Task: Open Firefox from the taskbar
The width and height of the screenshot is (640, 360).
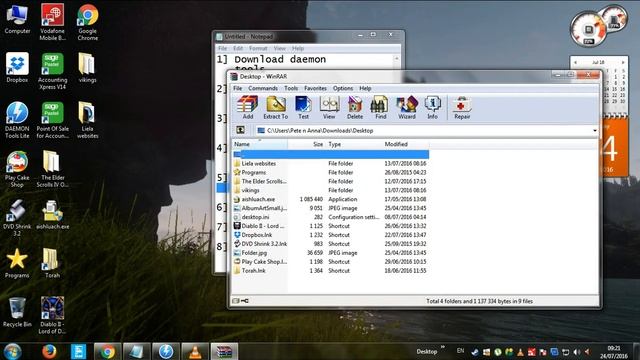Action: (x=49, y=351)
